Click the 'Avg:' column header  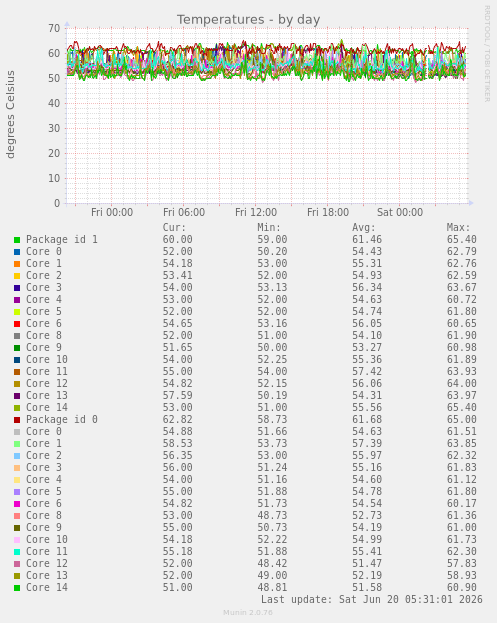(364, 228)
